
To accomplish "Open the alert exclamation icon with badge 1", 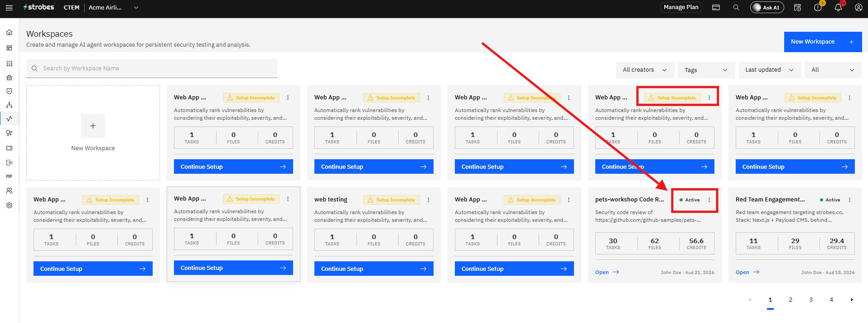I will [818, 7].
